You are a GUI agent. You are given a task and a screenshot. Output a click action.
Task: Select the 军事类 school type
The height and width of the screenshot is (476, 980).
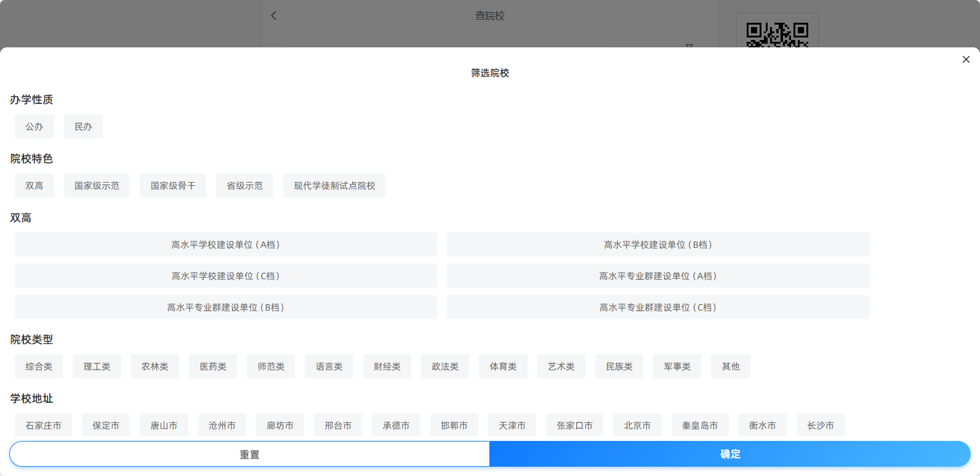point(677,367)
